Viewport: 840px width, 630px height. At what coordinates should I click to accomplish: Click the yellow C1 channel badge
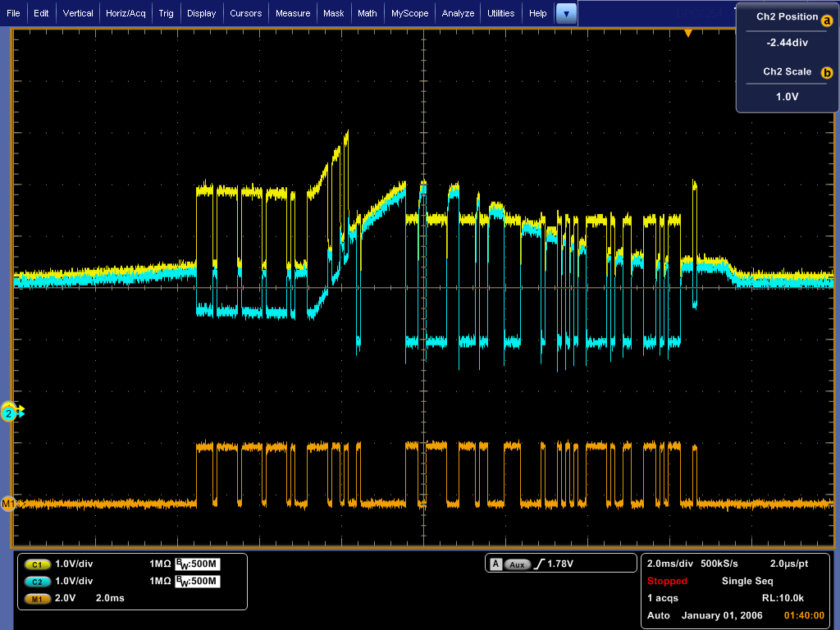[37, 565]
